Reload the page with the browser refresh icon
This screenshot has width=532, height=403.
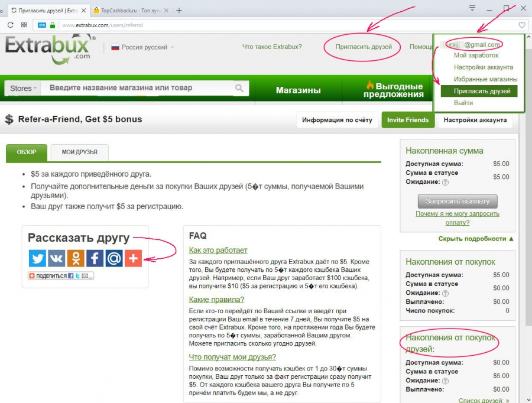(11, 25)
